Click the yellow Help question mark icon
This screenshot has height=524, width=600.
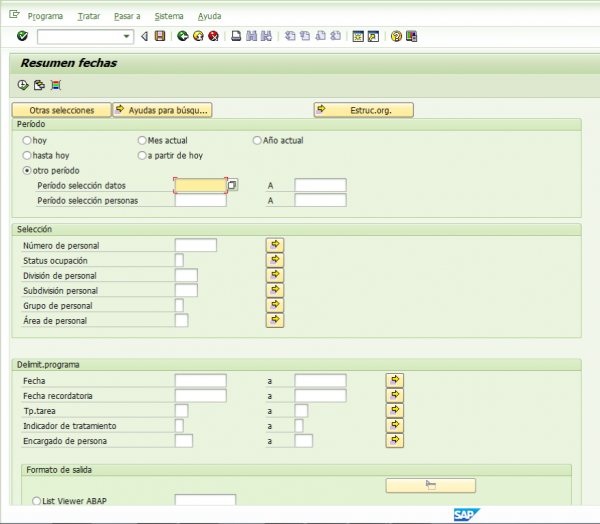point(396,37)
